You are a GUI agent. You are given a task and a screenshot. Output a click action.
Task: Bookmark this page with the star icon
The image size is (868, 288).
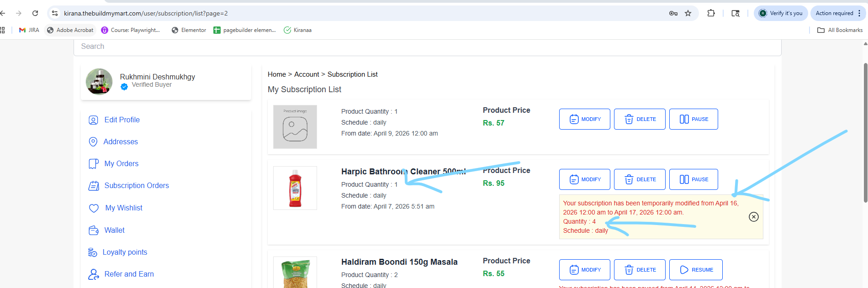[688, 13]
